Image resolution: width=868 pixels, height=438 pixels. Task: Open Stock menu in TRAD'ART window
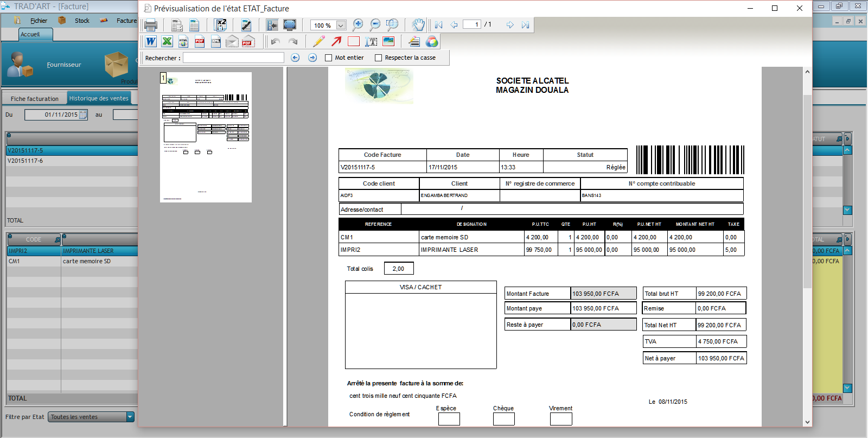pyautogui.click(x=82, y=21)
